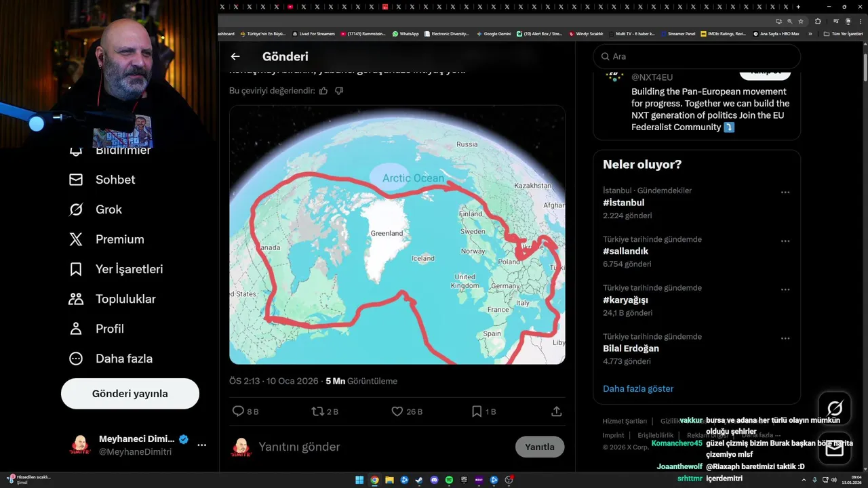Open the floating Grok button

click(x=835, y=407)
